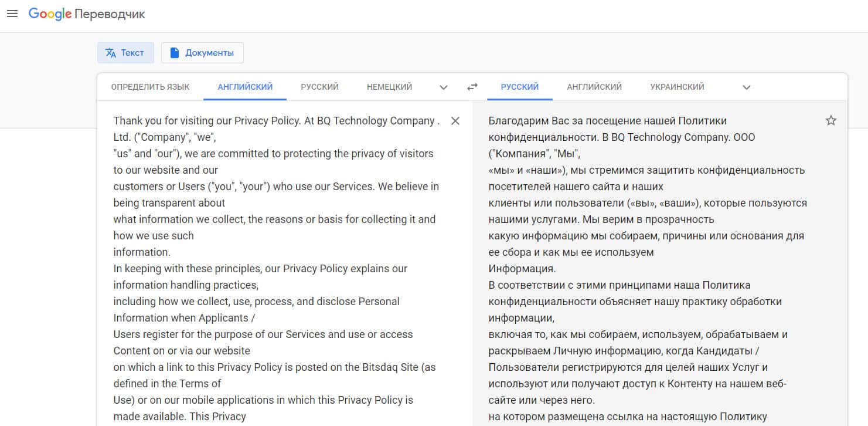Select the Текст translation mode
The width and height of the screenshot is (868, 426).
(x=125, y=53)
